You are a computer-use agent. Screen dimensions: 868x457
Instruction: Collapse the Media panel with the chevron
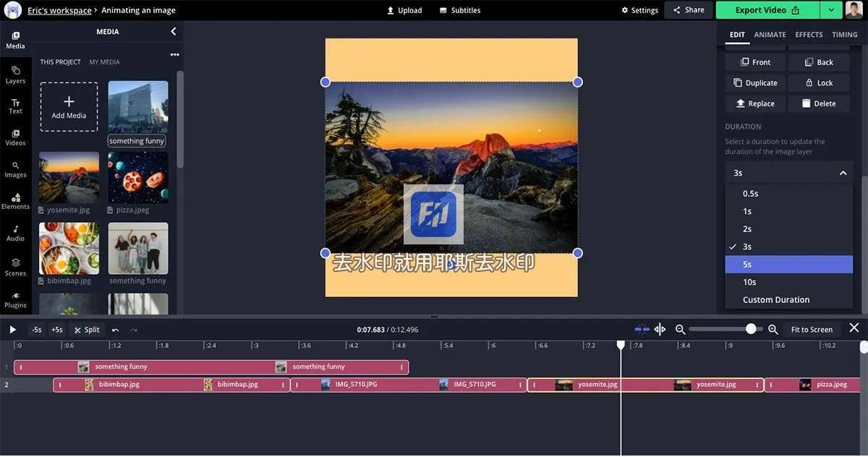(174, 31)
